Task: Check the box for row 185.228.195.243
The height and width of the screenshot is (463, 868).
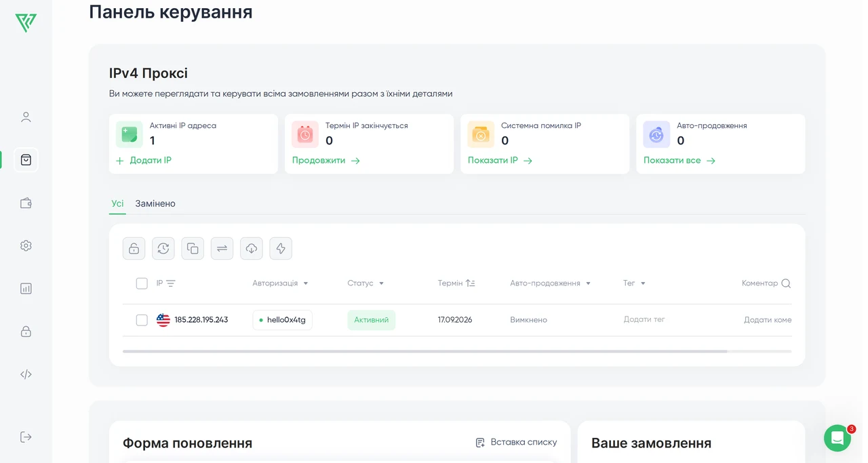Action: click(x=142, y=320)
